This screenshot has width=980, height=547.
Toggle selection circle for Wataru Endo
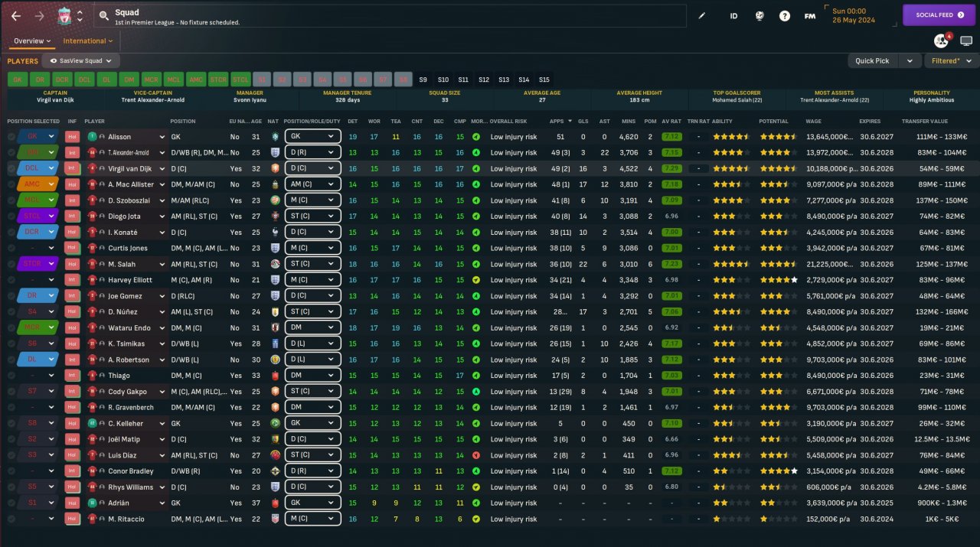[x=11, y=327]
